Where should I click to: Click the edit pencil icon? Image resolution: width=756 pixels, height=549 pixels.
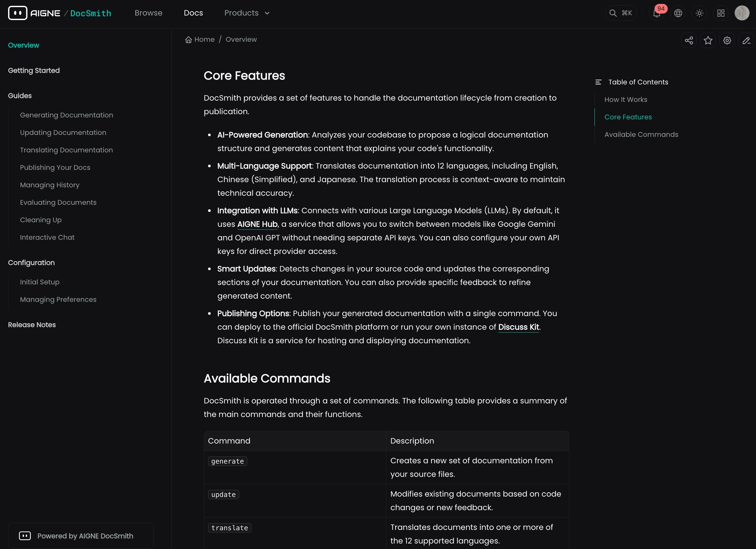746,41
